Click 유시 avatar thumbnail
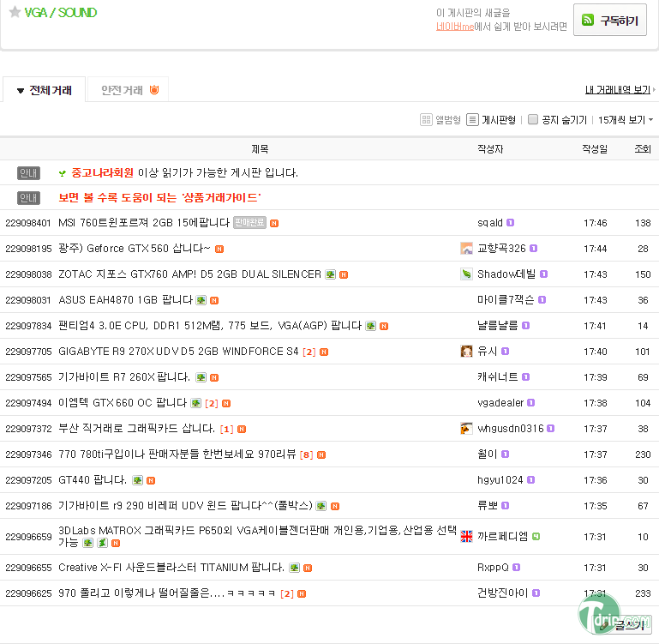Image resolution: width=659 pixels, height=644 pixels. pos(466,351)
